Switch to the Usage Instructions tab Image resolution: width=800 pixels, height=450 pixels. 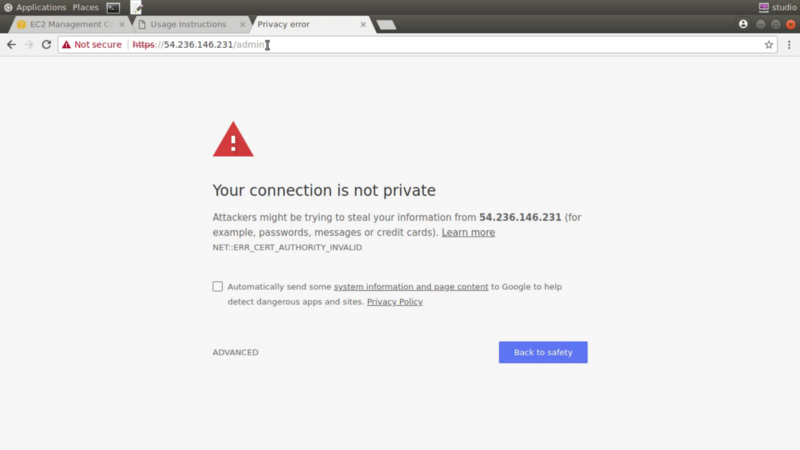188,24
